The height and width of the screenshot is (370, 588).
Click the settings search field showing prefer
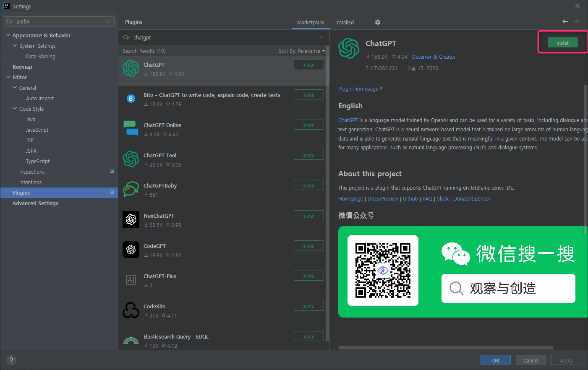[x=59, y=21]
